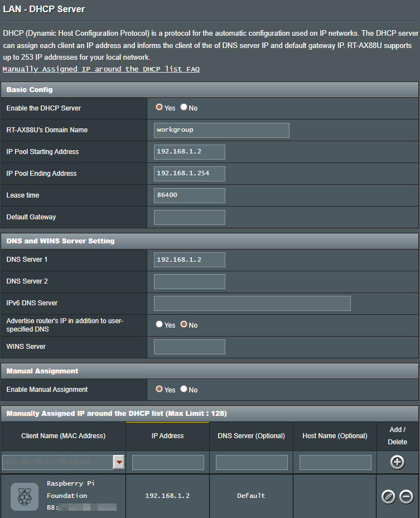This screenshot has width=420, height=518.
Task: Click the RT-AX88U's Domain Name field
Action: point(221,130)
